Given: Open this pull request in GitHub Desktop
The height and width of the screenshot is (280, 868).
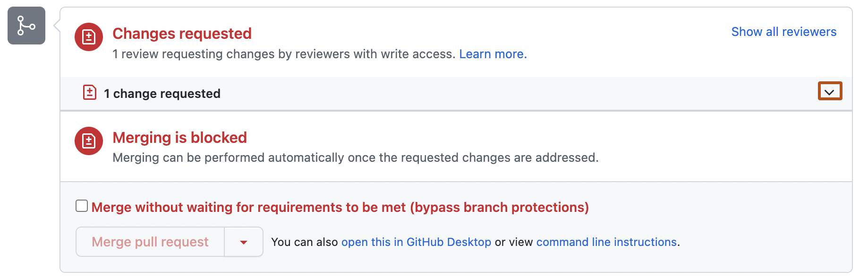Looking at the screenshot, I should click(416, 242).
